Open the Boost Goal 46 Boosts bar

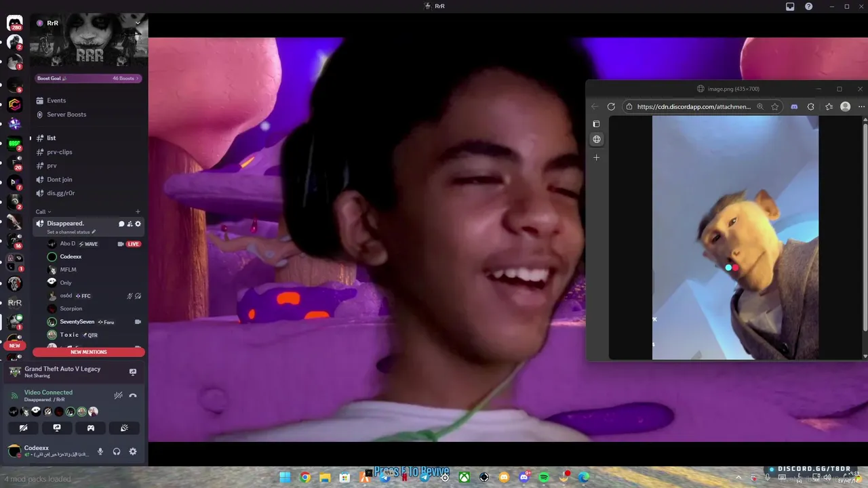pos(89,79)
